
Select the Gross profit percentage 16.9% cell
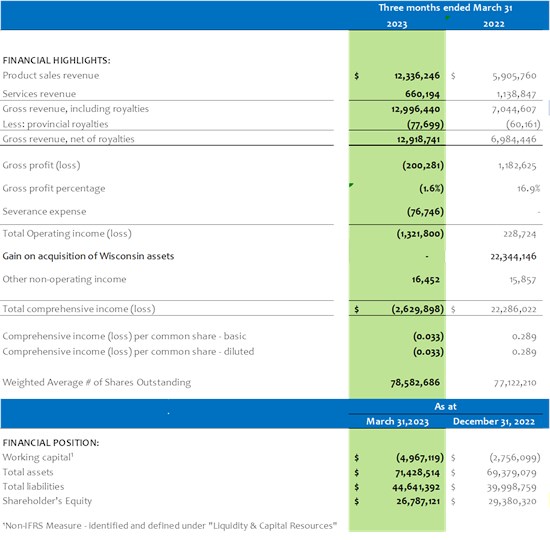tap(529, 189)
